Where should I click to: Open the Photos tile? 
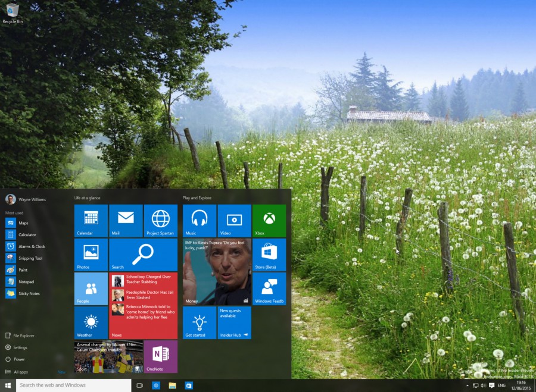coord(90,255)
